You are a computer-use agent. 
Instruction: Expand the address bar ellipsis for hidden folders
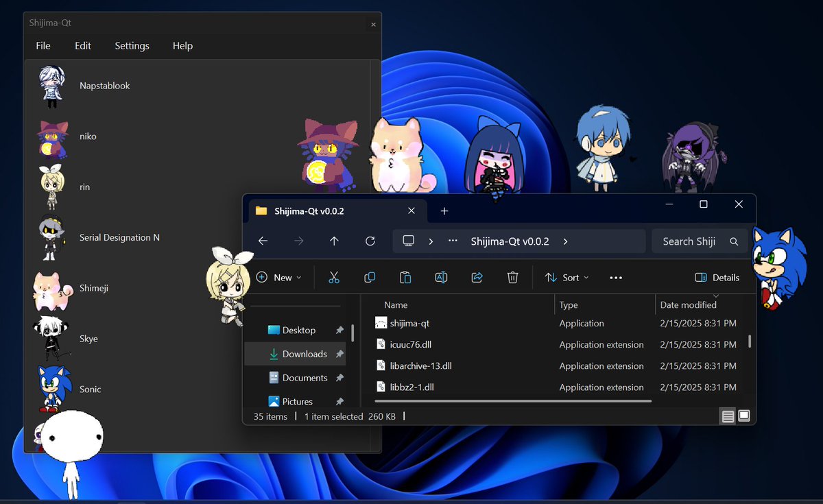(453, 241)
